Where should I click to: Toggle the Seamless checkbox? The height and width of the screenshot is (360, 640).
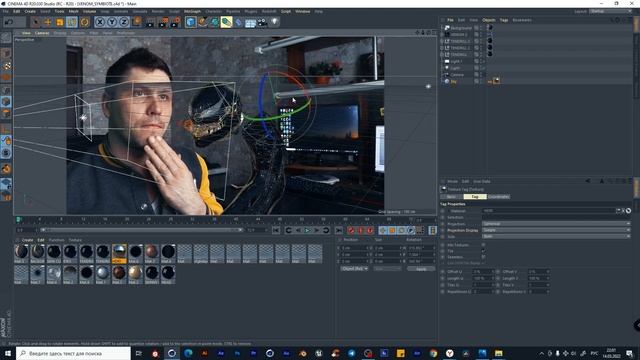pos(484,257)
